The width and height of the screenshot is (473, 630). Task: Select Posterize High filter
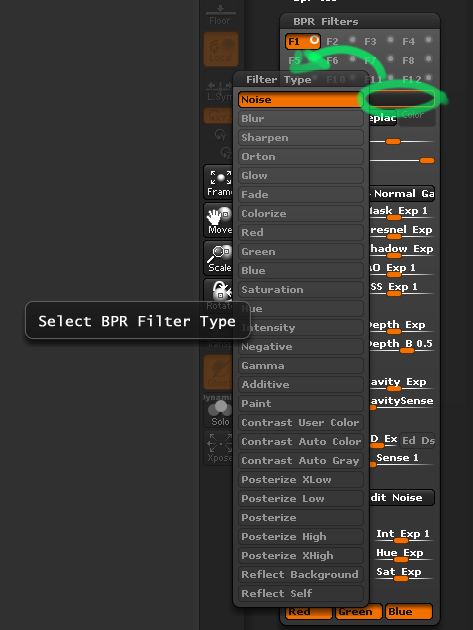coord(301,537)
